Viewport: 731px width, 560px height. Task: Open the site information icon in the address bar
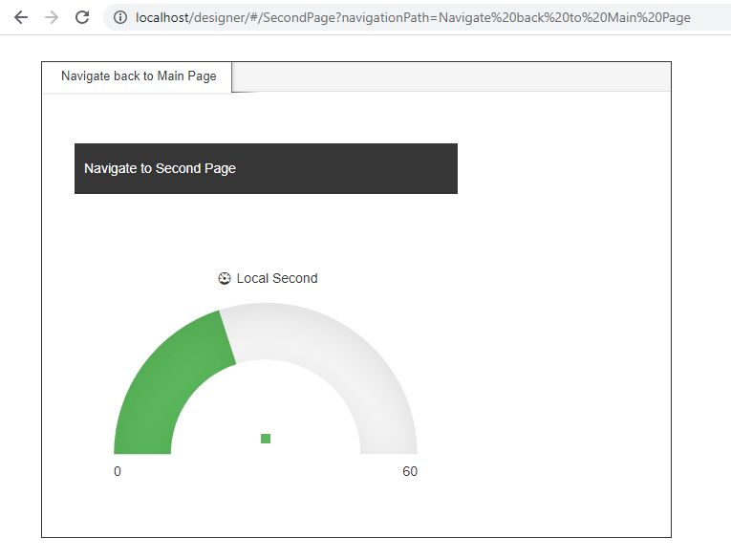pyautogui.click(x=120, y=18)
